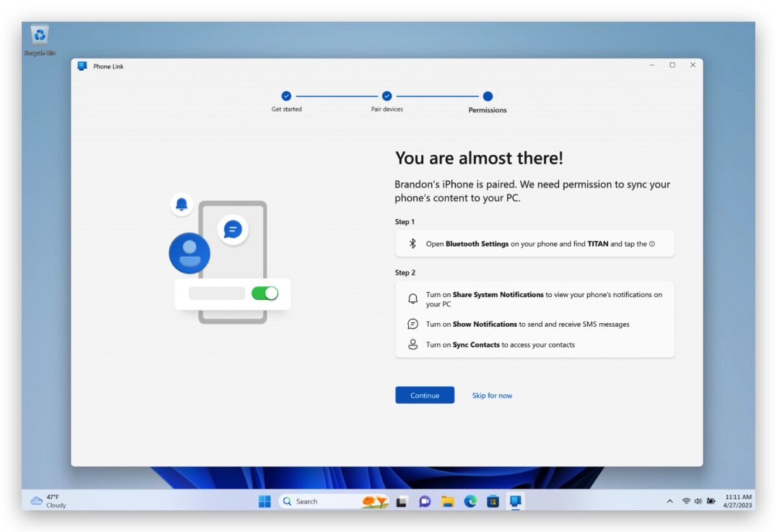Screen dimensions: 777x532
Task: Click the 'Sync Contacts' text
Action: [x=476, y=344]
